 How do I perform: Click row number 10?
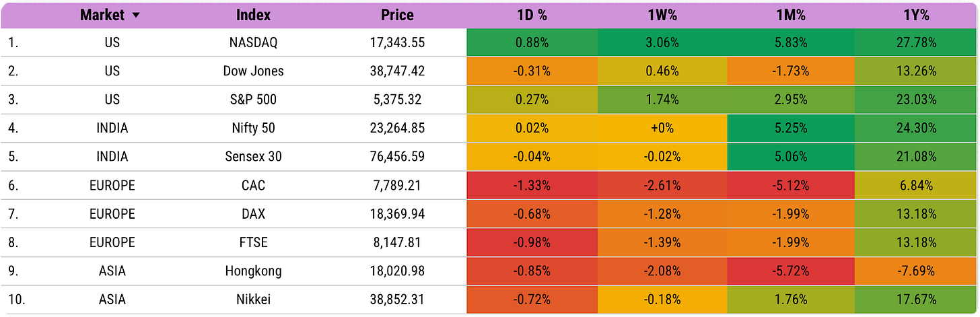click(x=17, y=300)
